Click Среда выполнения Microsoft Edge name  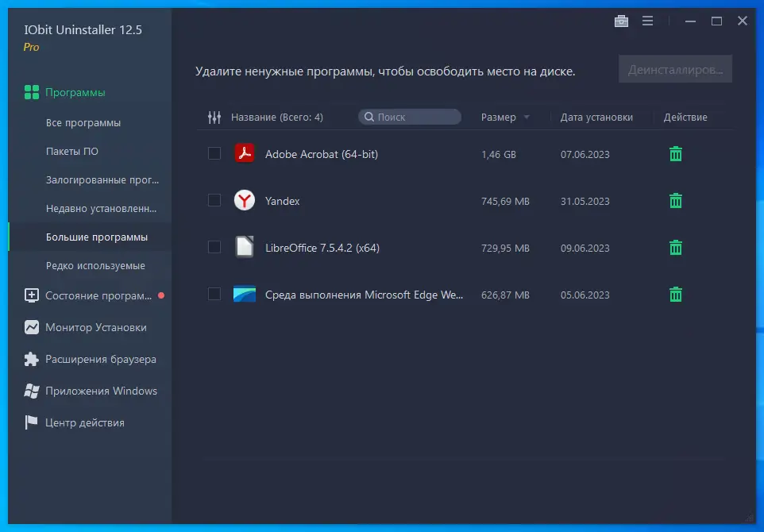coord(364,295)
